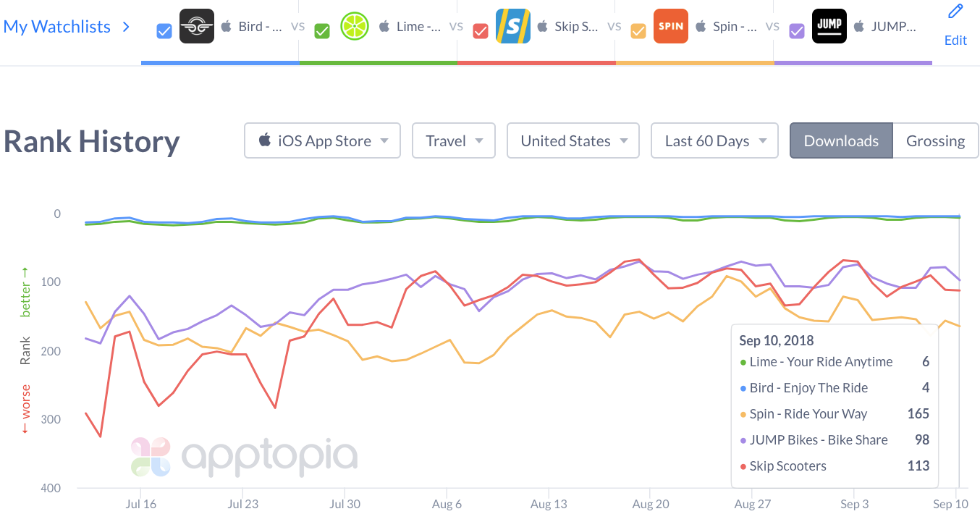The width and height of the screenshot is (980, 514).
Task: Uncheck the blue Bird checkbox
Action: (164, 31)
